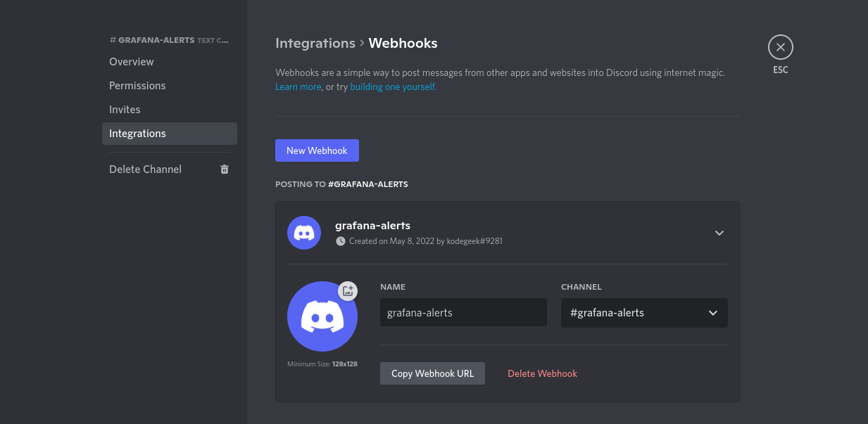
Task: Click the red Delete Webhook button
Action: pos(542,373)
